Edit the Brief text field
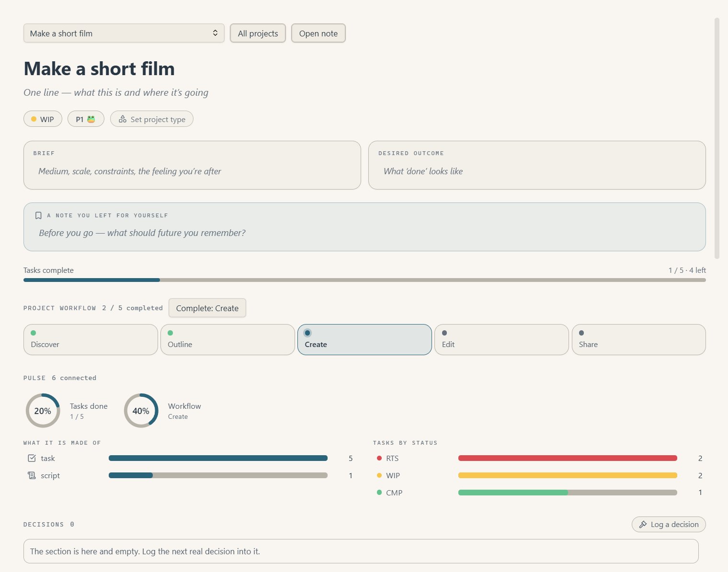This screenshot has height=572, width=728. pos(192,171)
